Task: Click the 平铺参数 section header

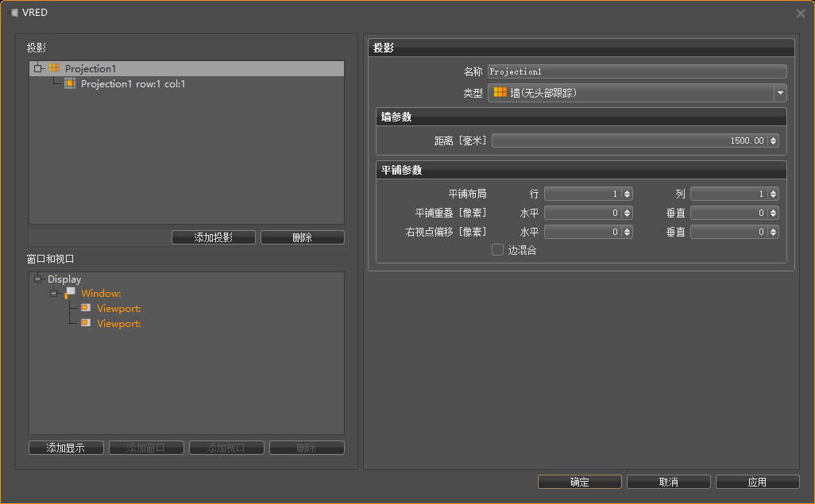Action: (x=581, y=170)
